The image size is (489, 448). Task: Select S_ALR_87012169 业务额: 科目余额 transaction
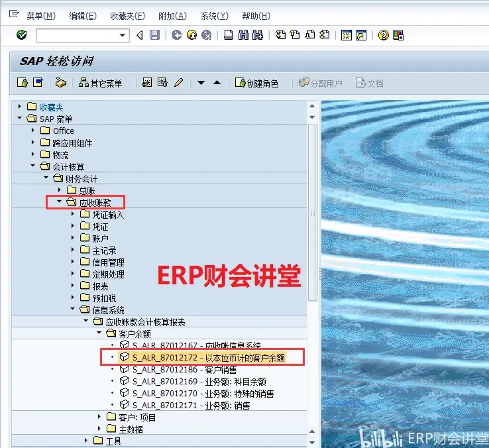[193, 381]
